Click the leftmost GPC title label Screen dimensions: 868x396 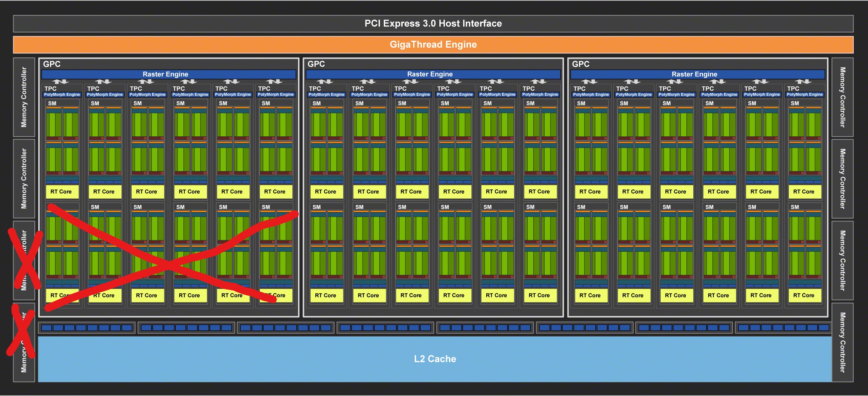(52, 64)
